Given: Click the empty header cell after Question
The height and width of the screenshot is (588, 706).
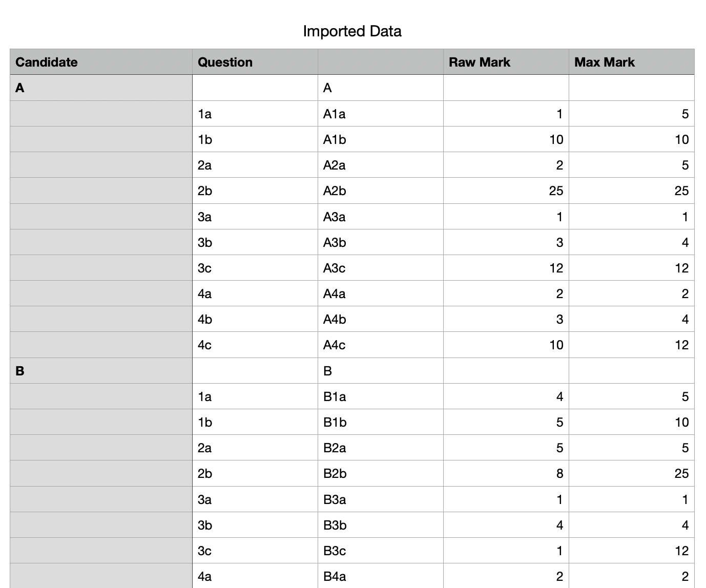Looking at the screenshot, I should [x=380, y=62].
